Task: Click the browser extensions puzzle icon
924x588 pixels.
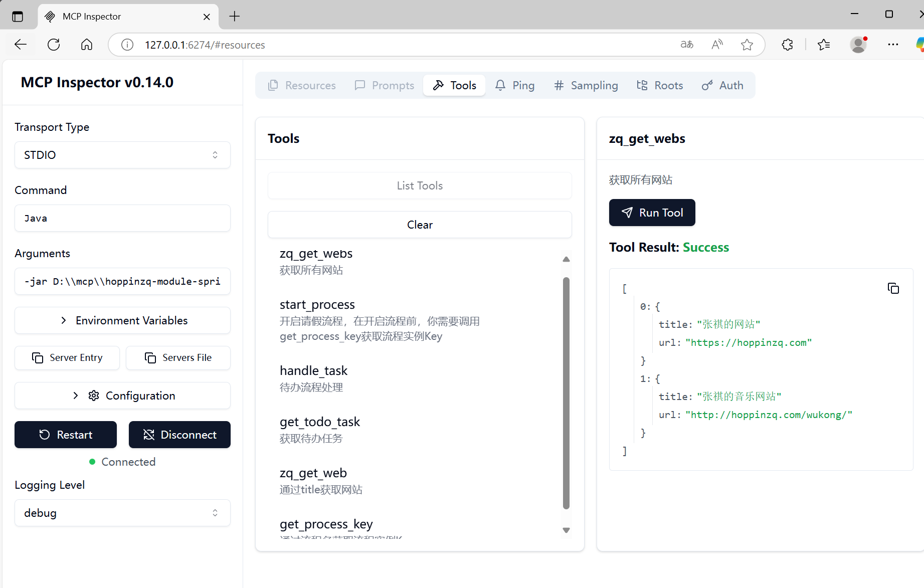Action: [787, 45]
